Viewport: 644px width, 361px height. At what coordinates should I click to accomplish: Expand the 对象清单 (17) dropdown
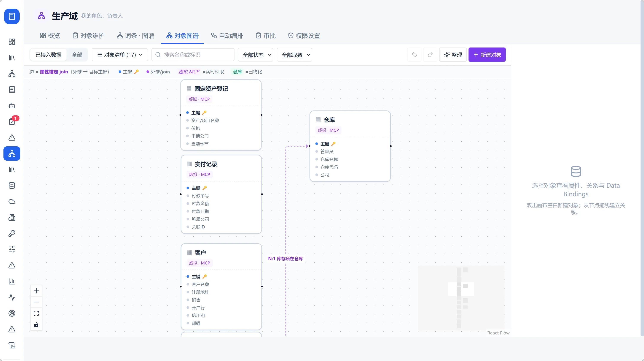click(x=120, y=55)
